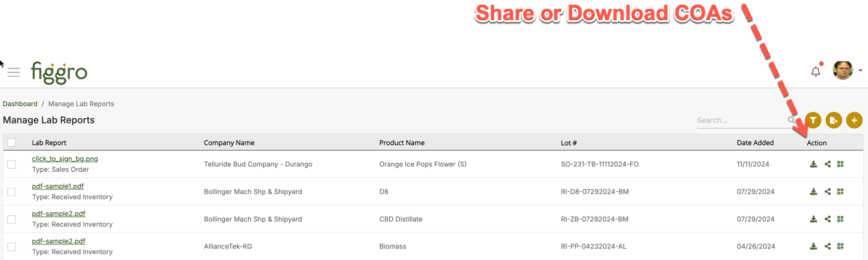Image resolution: width=868 pixels, height=260 pixels.
Task: Open the filter options button
Action: tap(813, 120)
